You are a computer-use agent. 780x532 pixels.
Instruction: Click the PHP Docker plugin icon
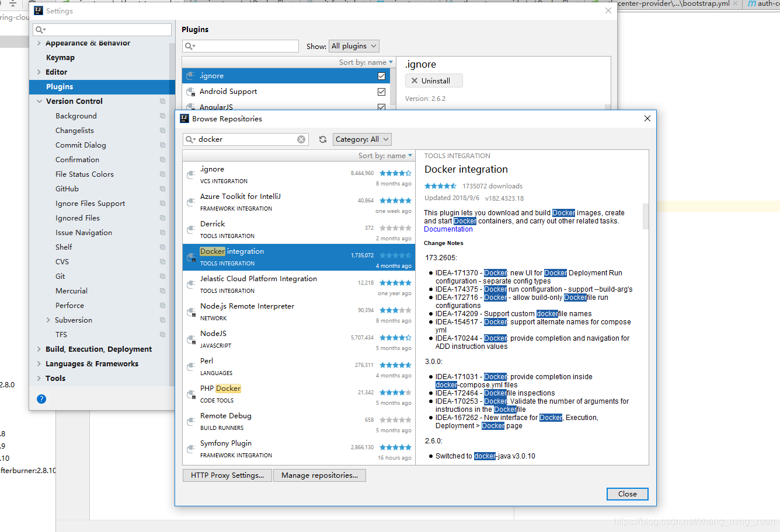[x=191, y=394]
